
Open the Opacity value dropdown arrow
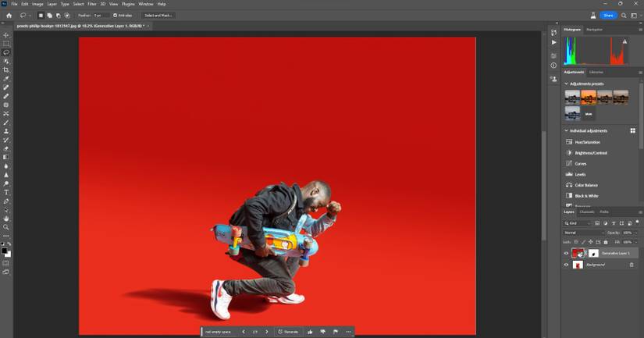coord(635,233)
